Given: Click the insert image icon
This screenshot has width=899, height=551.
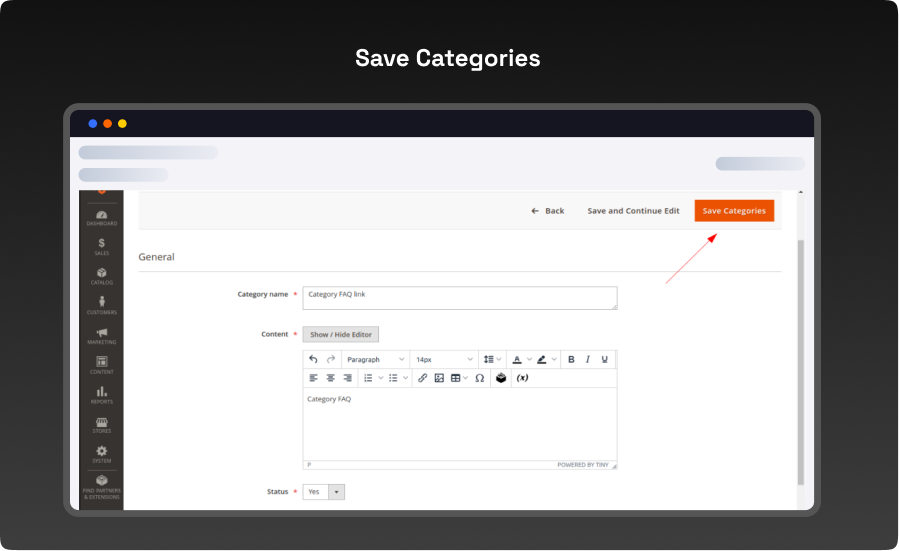Looking at the screenshot, I should point(439,378).
